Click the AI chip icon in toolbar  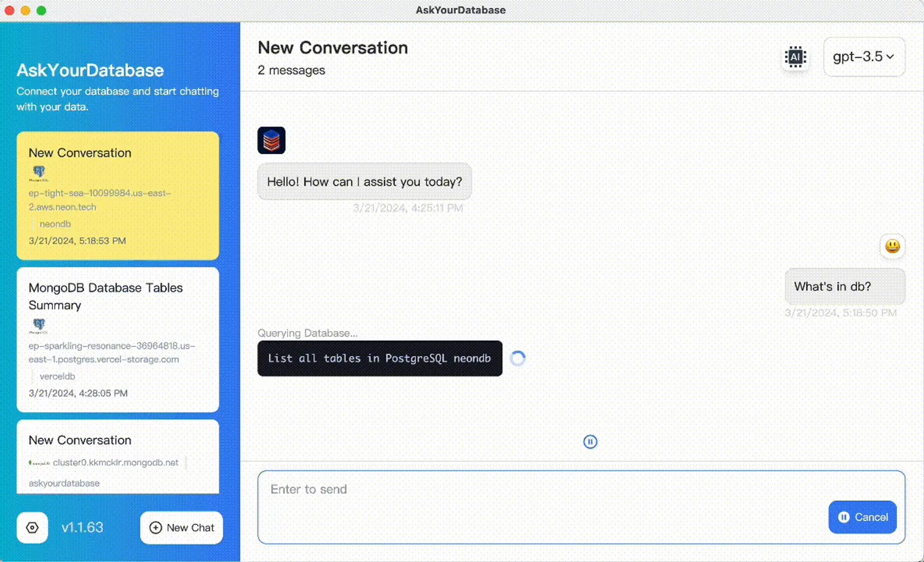pyautogui.click(x=795, y=57)
